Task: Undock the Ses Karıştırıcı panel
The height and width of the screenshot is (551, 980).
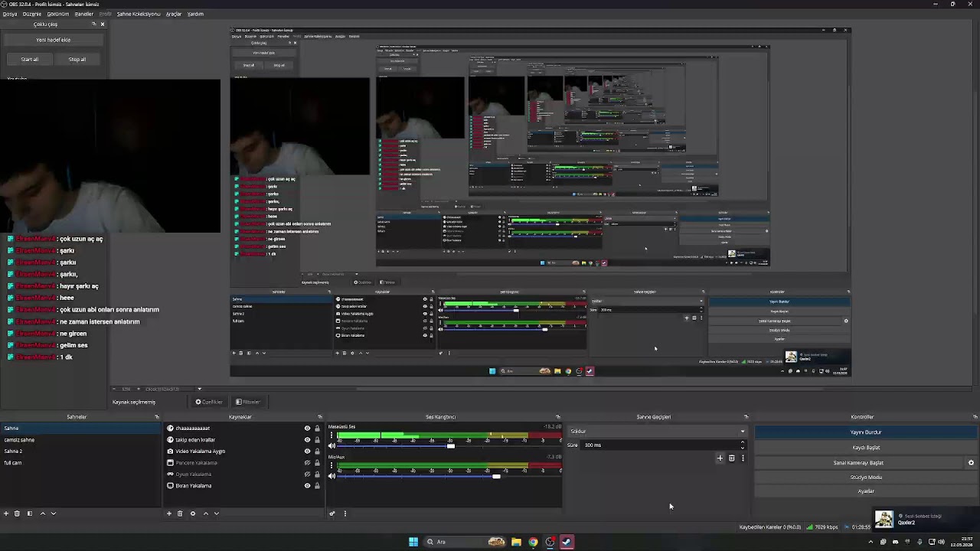Action: (557, 417)
